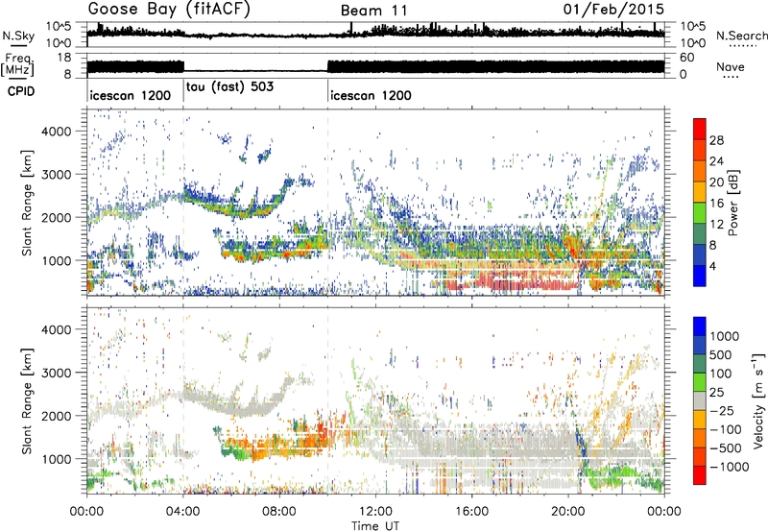This screenshot has height=532, width=768.
Task: Click the 'Nave' legend label
Action: coord(731,67)
